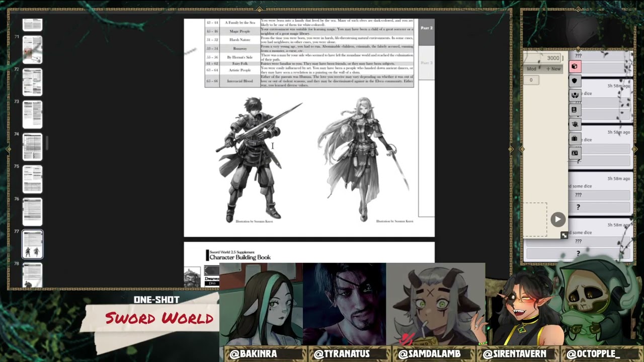The width and height of the screenshot is (644, 362).
Task: Open page 71 thumbnail
Action: coord(32,49)
